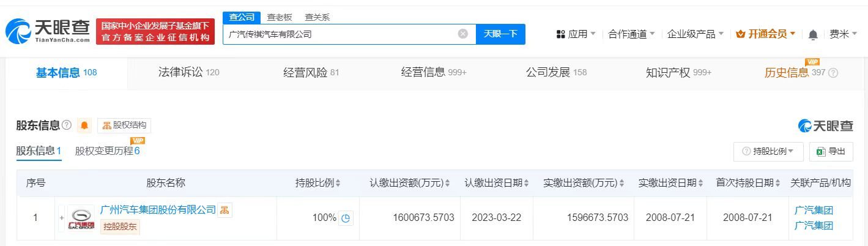Click the red 官方备案企业征信机构 banner

coord(155,31)
